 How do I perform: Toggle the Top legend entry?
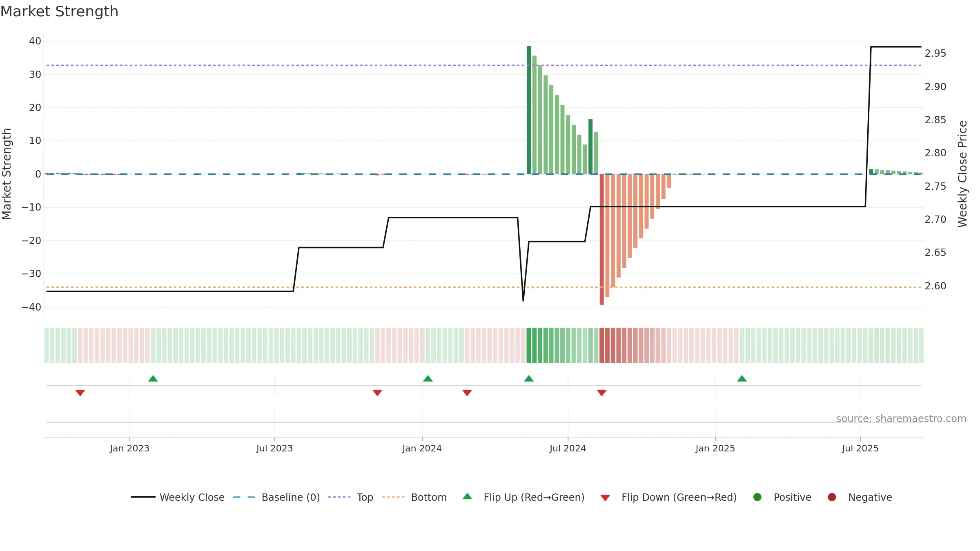pos(351,497)
